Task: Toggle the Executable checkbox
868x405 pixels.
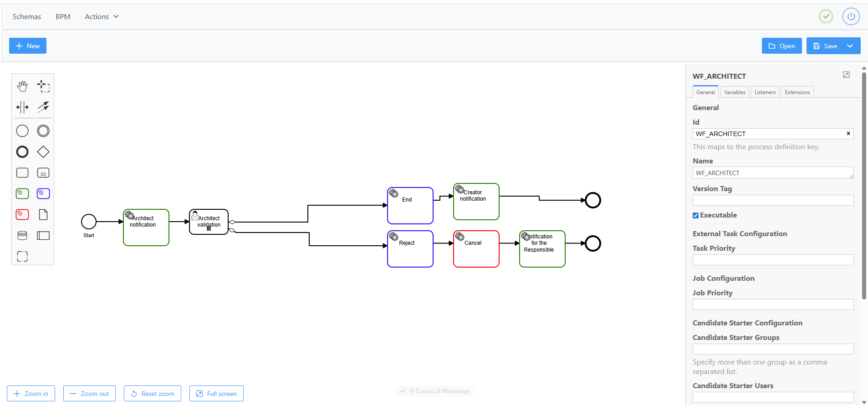Action: [x=695, y=215]
